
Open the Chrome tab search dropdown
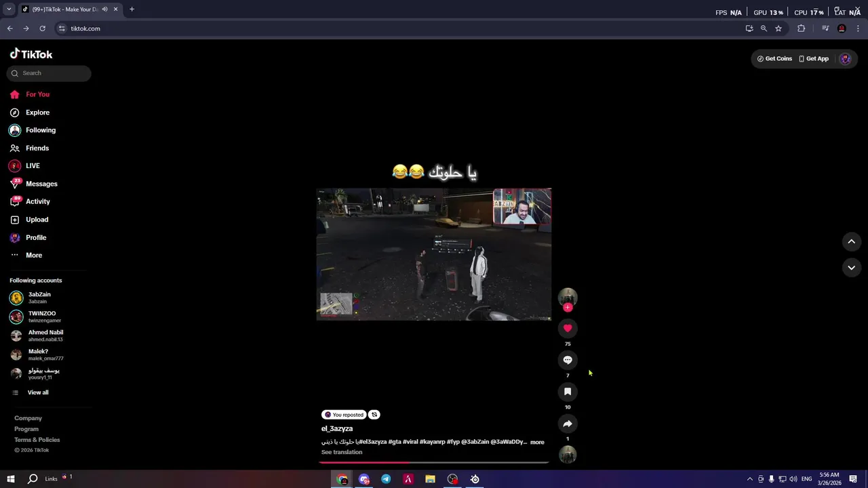pos(9,9)
